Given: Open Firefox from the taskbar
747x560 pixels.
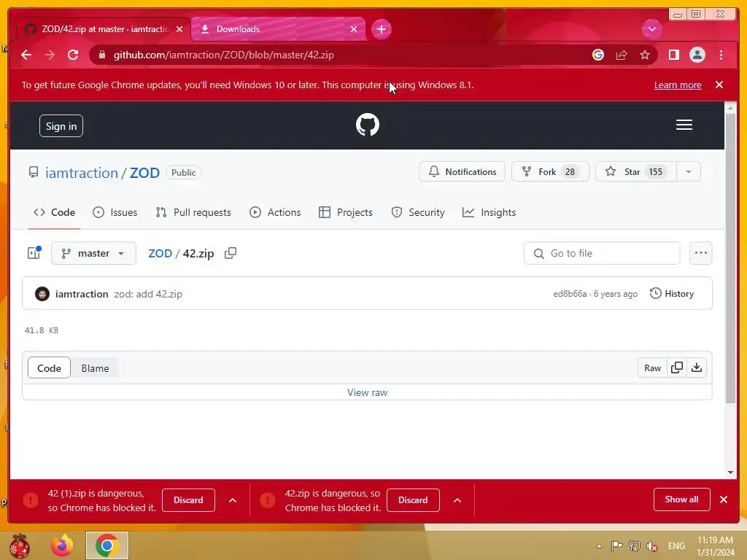Looking at the screenshot, I should [x=62, y=545].
